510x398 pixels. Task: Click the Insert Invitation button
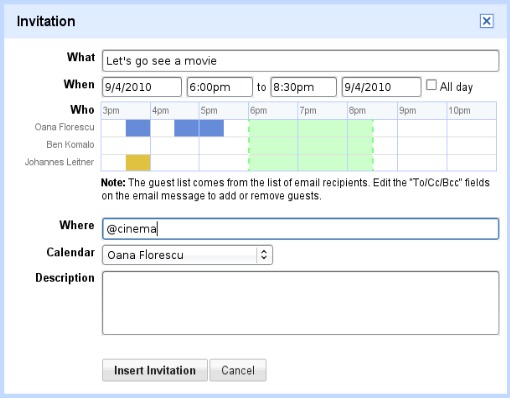pyautogui.click(x=155, y=370)
